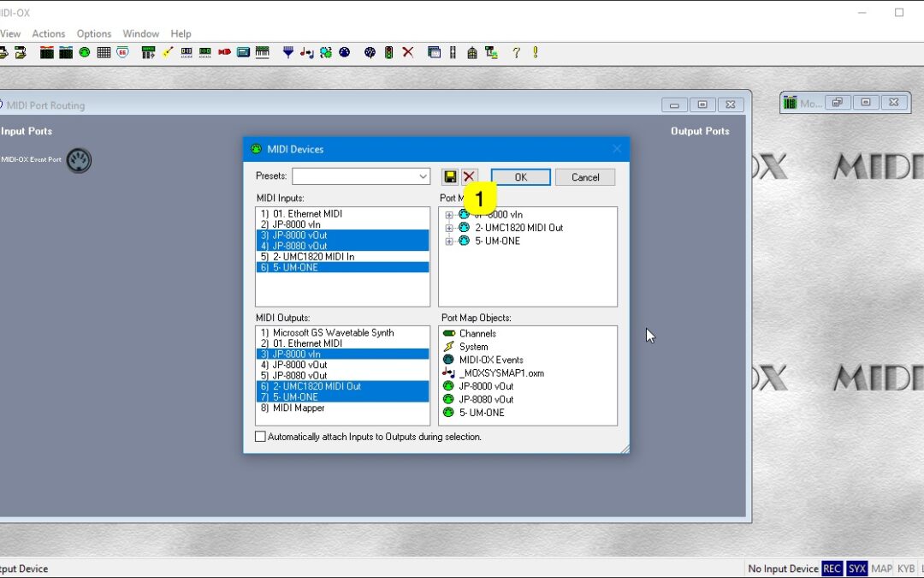
Task: Open the Options menu
Action: point(93,33)
